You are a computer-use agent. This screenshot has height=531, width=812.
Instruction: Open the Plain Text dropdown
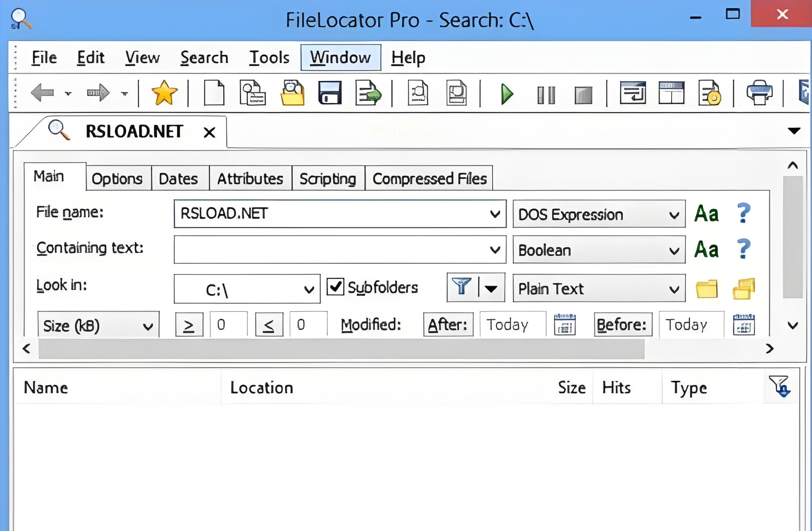(x=598, y=288)
